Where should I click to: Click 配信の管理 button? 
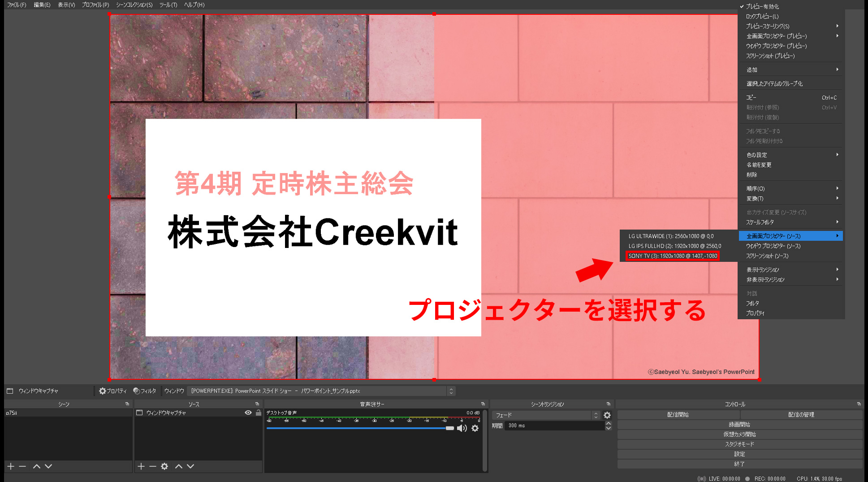coord(801,415)
